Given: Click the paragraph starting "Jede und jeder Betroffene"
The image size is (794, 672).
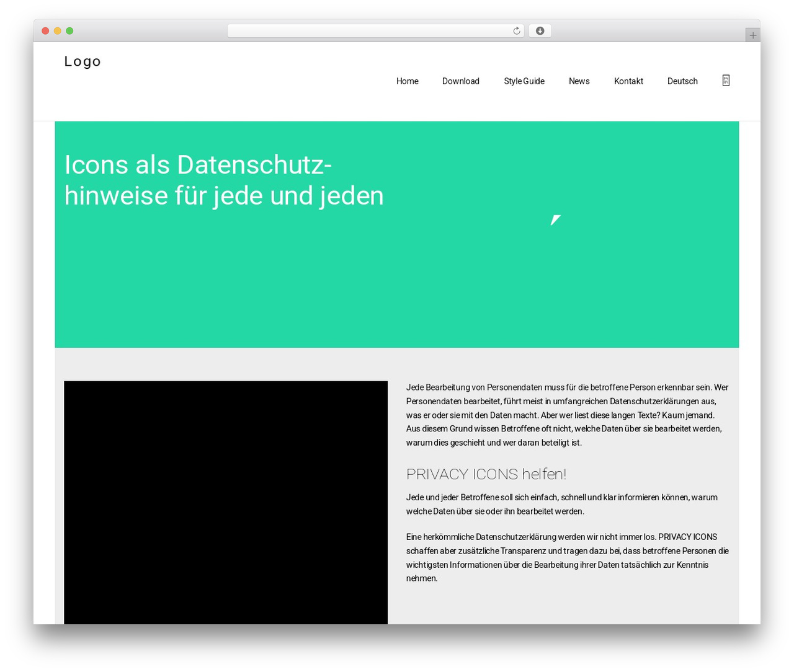Looking at the screenshot, I should (562, 504).
